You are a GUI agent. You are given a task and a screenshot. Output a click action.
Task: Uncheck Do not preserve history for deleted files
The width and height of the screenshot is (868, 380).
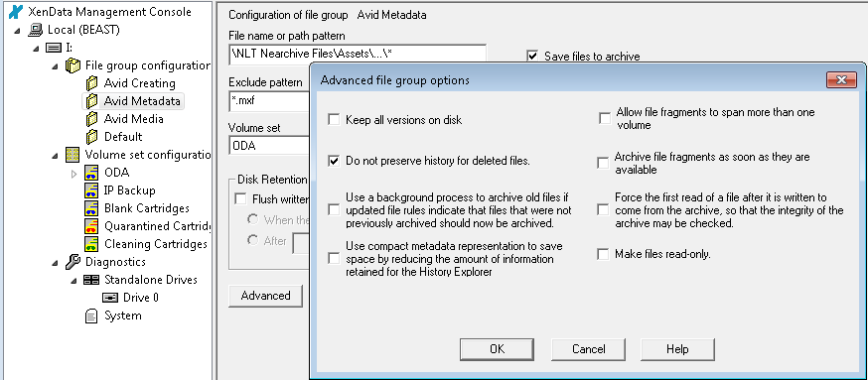coord(334,161)
